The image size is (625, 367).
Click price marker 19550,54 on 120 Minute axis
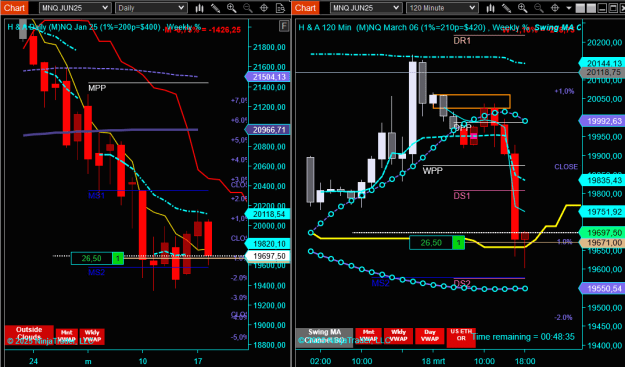tap(601, 288)
